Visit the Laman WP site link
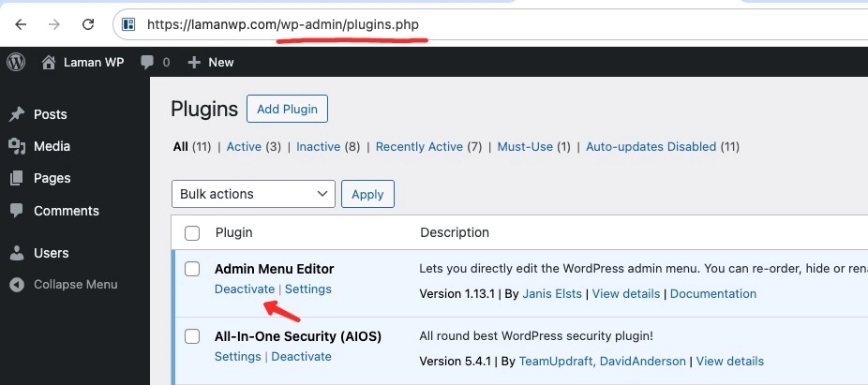 click(x=94, y=63)
